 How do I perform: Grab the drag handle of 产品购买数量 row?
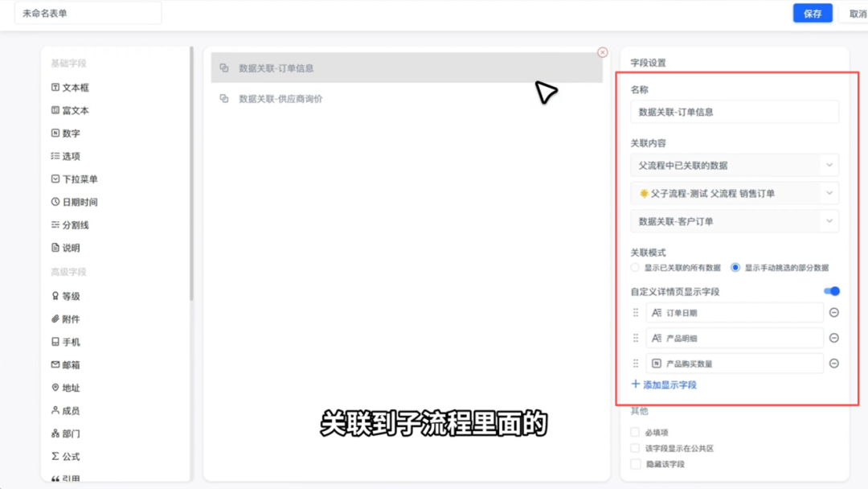pyautogui.click(x=636, y=364)
